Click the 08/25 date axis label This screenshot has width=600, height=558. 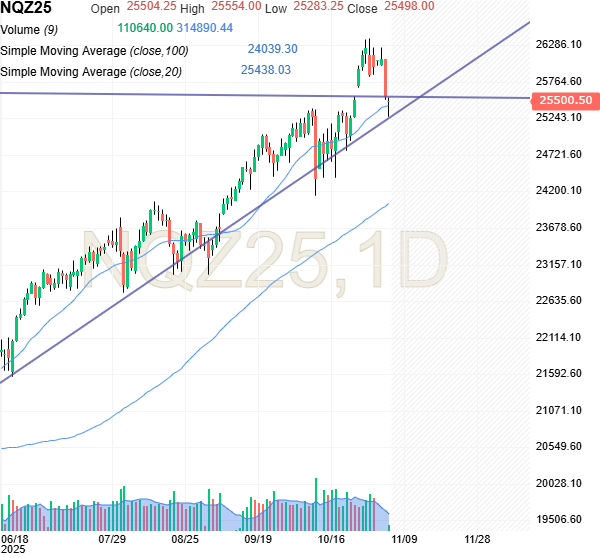point(185,538)
